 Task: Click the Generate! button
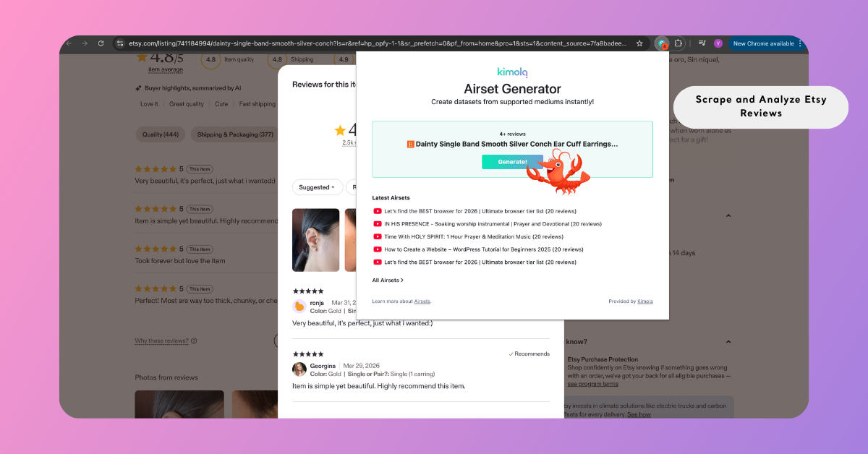(512, 162)
